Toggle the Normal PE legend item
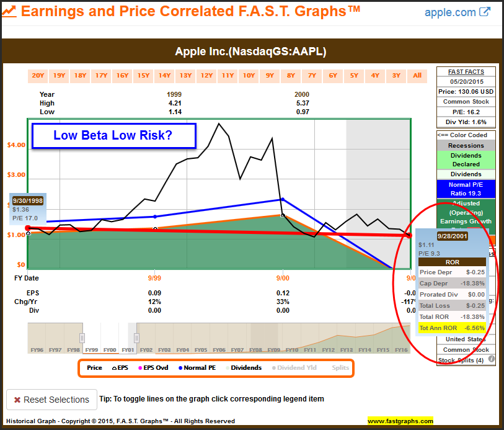 [197, 368]
